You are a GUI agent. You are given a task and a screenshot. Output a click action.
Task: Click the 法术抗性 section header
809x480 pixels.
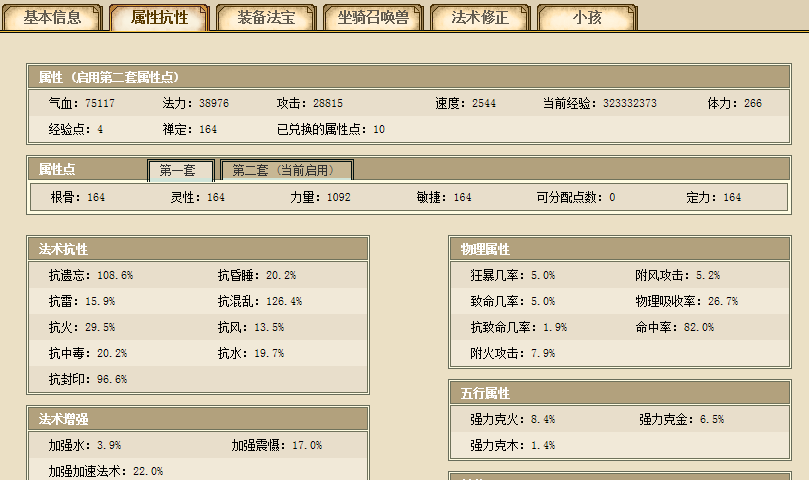tap(64, 249)
